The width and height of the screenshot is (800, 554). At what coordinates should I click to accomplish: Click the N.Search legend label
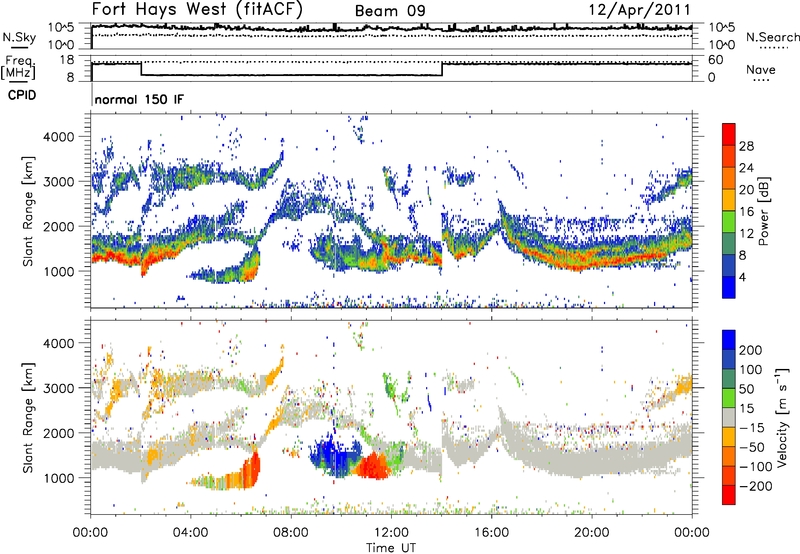tap(772, 37)
